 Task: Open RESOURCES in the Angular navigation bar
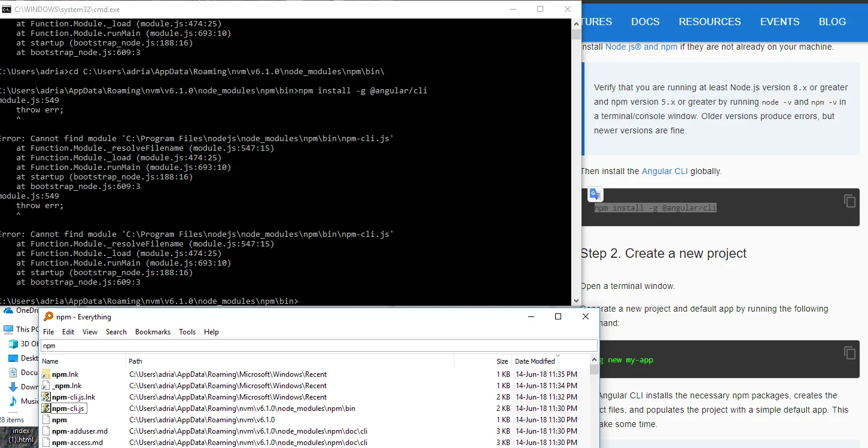tap(709, 22)
